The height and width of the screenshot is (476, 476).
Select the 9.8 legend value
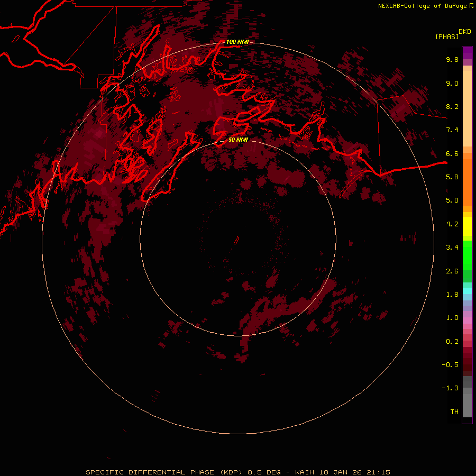coord(452,59)
